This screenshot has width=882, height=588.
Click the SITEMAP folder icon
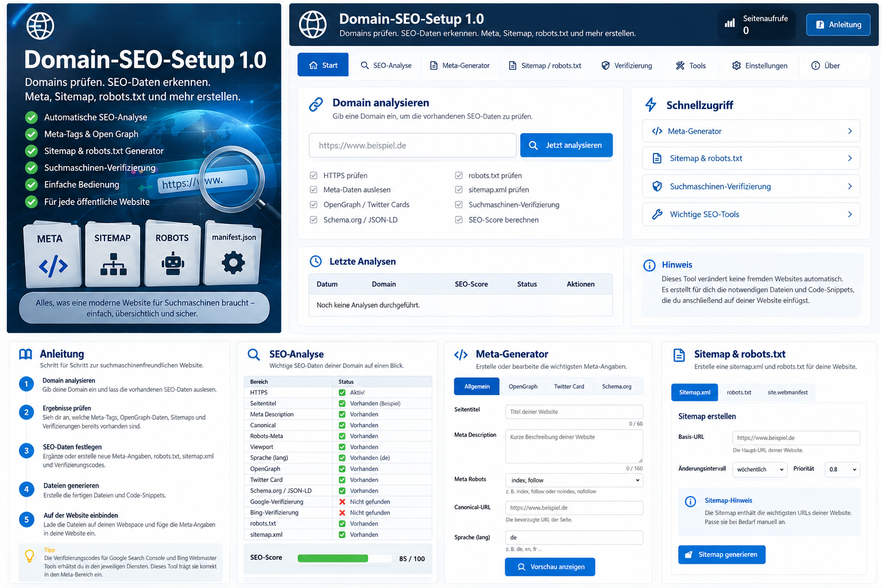click(113, 265)
